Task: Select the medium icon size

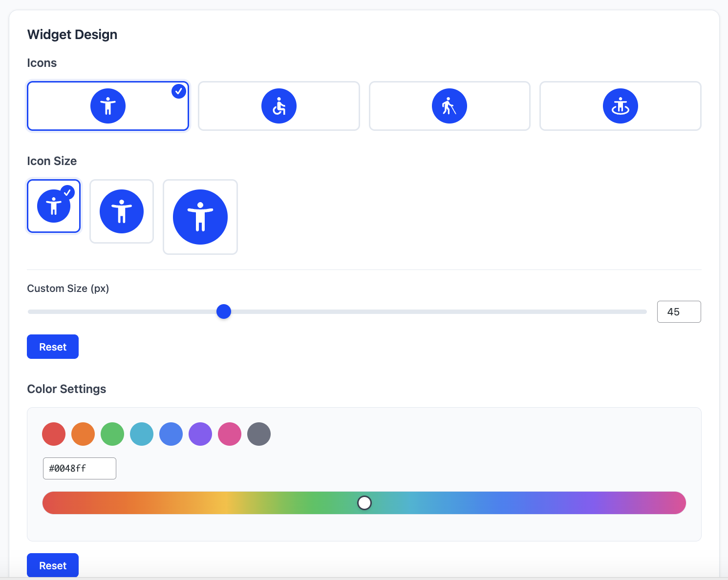Action: pos(121,212)
